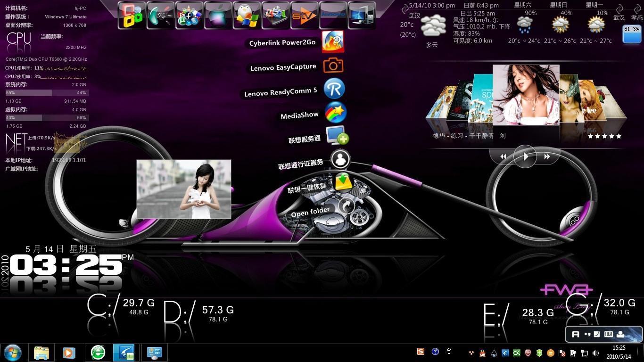Select the centered album cover

(526, 95)
